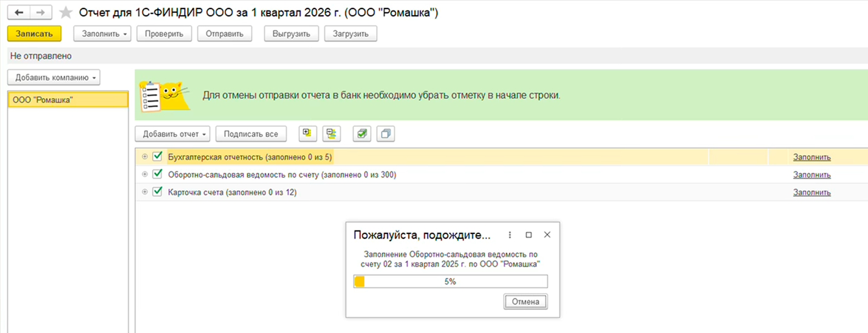
Task: Click the "Выгрузить" button
Action: 292,34
